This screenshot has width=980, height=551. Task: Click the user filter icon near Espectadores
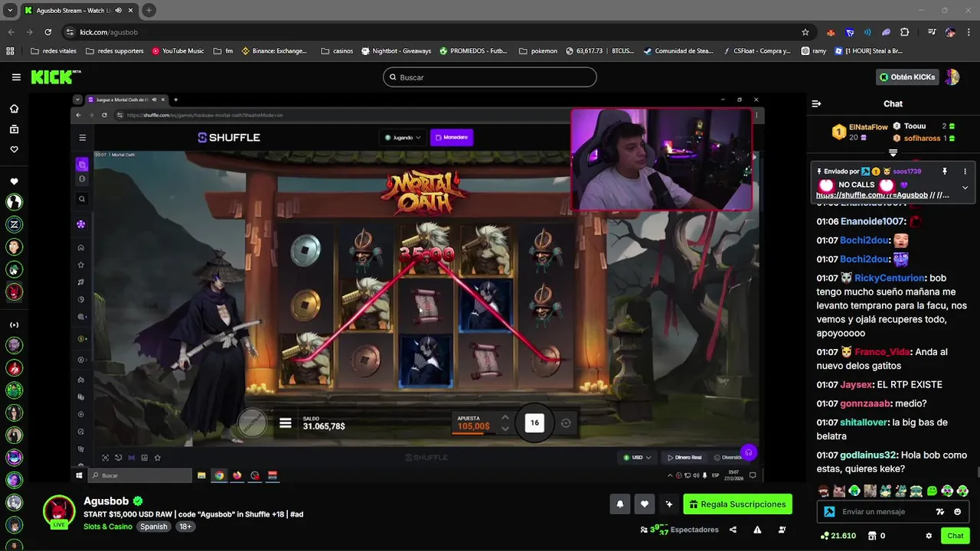tap(782, 530)
